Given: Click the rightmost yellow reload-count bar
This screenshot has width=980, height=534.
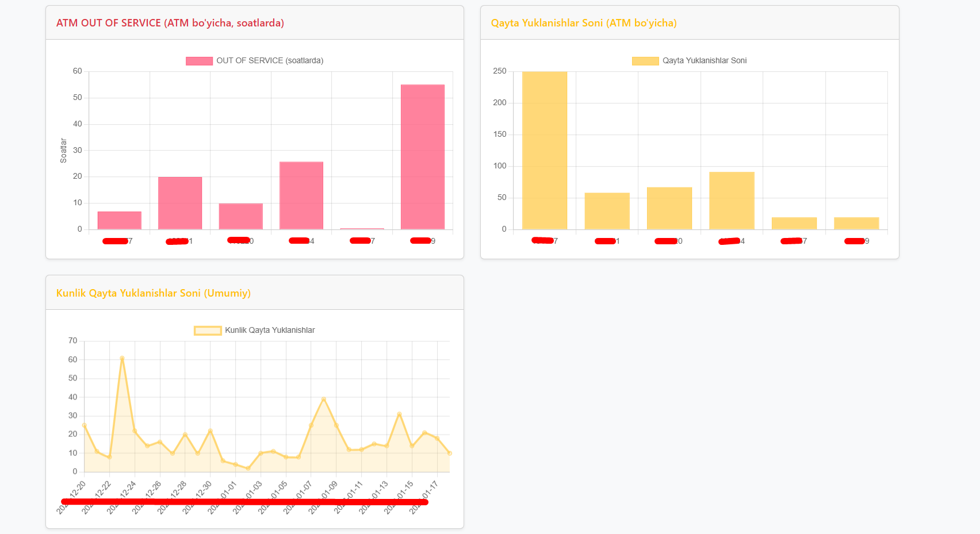Looking at the screenshot, I should pos(856,224).
